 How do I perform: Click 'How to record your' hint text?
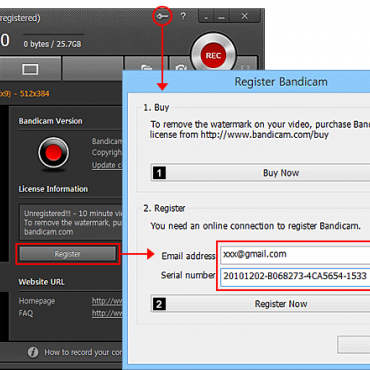[83, 352]
